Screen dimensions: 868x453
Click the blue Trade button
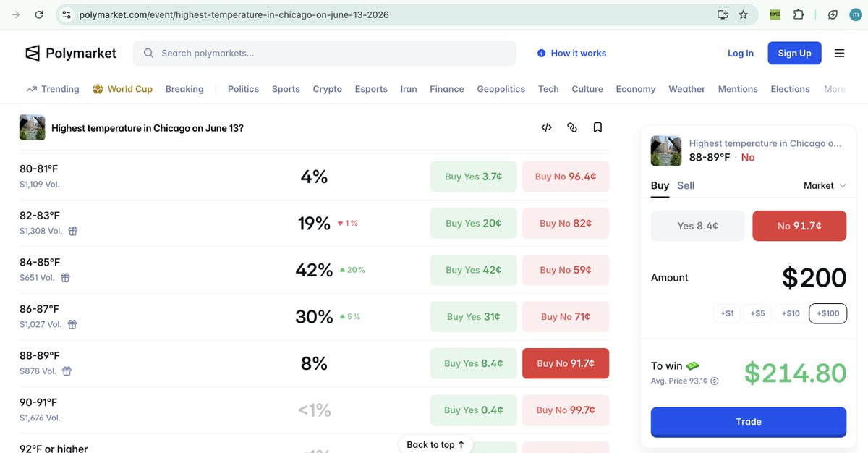click(749, 422)
